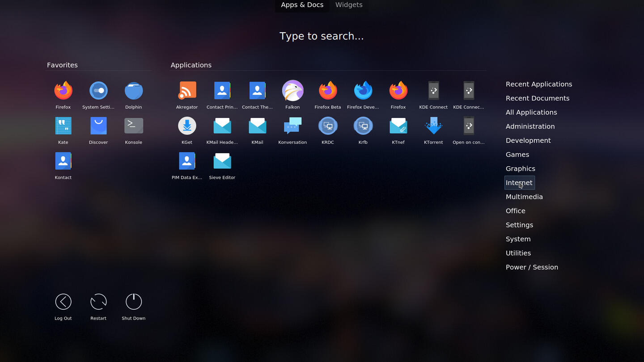The width and height of the screenshot is (644, 362).
Task: Select the Internet category
Action: tap(519, 183)
